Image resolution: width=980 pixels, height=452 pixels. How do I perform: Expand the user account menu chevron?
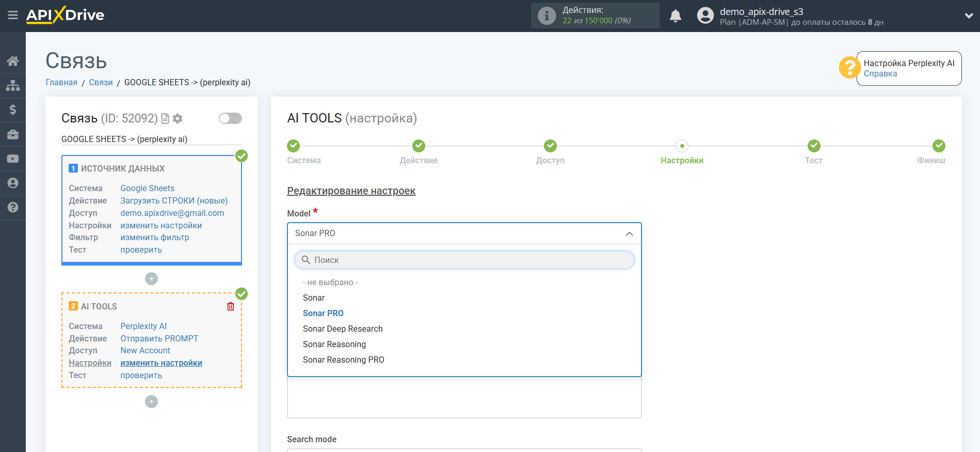tap(968, 16)
